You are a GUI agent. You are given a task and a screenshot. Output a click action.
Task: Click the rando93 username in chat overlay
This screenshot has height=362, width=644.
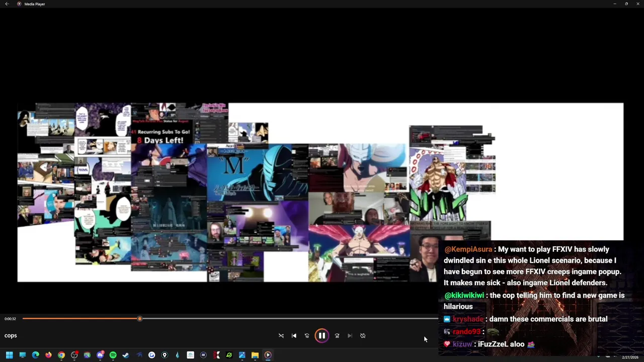pyautogui.click(x=466, y=331)
